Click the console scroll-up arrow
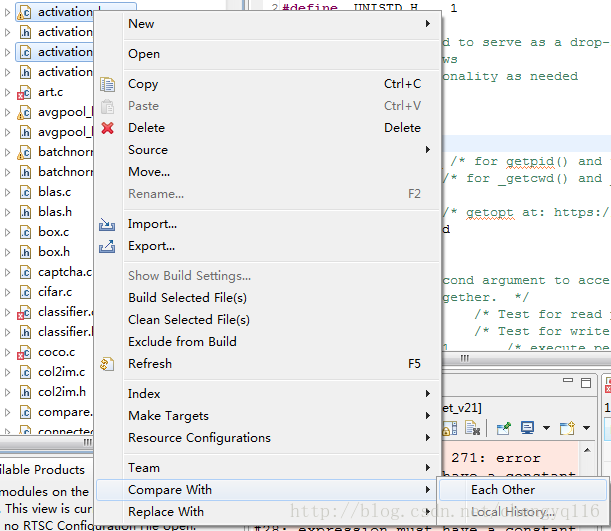Screen dimensions: 611x531 587,450
